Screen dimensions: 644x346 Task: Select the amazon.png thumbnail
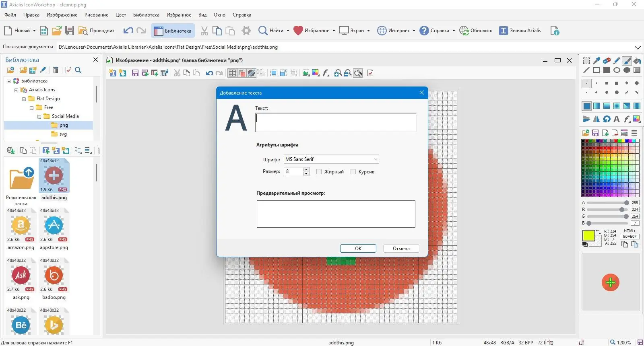21,230
